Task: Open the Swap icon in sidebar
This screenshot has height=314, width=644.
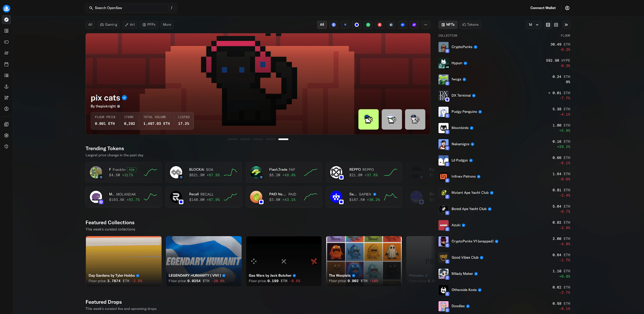Action: [6, 53]
